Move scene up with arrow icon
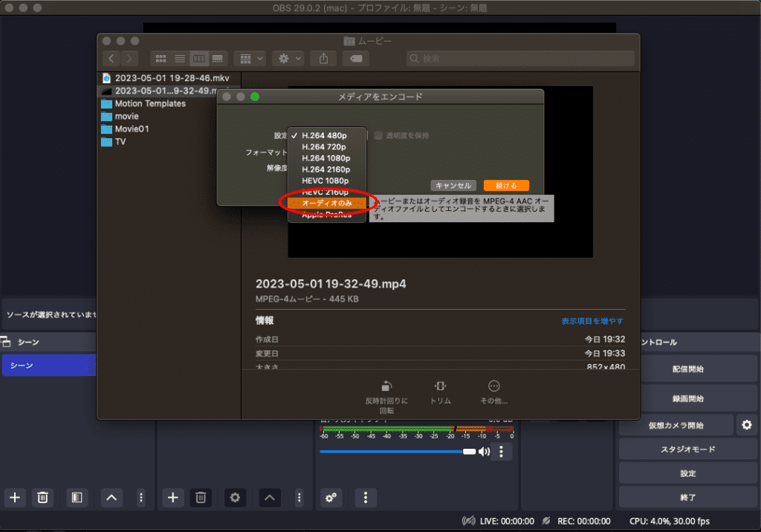 (111, 498)
